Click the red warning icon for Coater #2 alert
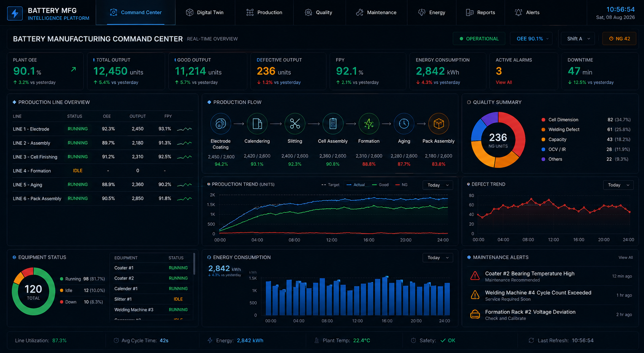Viewport: 644px width, 353px height. 475,276
